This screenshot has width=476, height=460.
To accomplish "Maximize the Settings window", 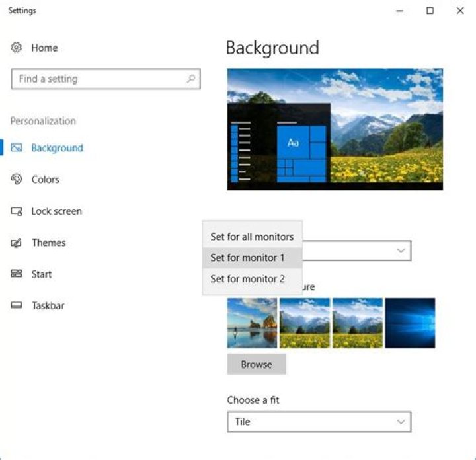I will (x=430, y=11).
